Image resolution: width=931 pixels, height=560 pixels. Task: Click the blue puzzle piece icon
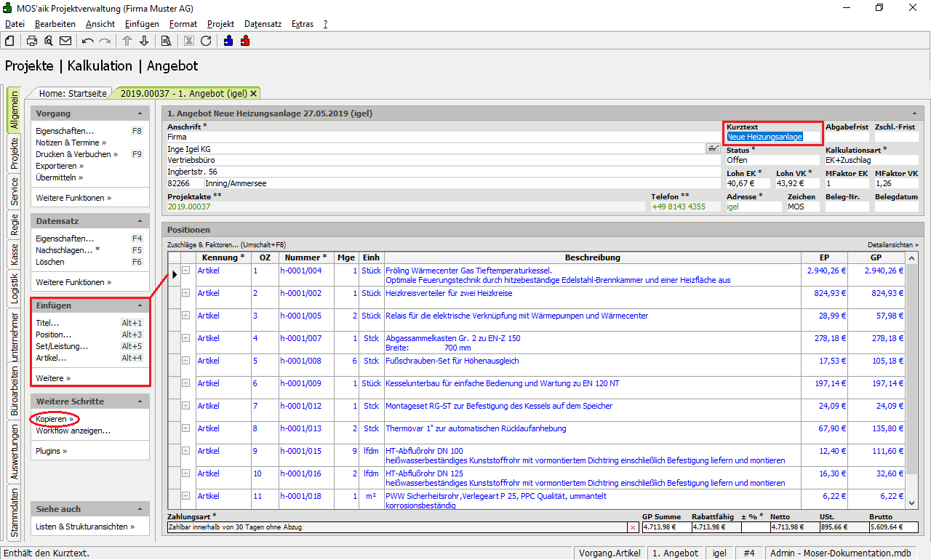(228, 41)
